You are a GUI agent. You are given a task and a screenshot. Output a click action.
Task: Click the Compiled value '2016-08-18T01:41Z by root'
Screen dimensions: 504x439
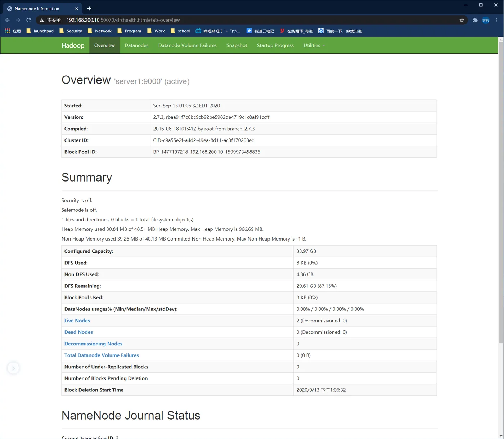(x=204, y=129)
